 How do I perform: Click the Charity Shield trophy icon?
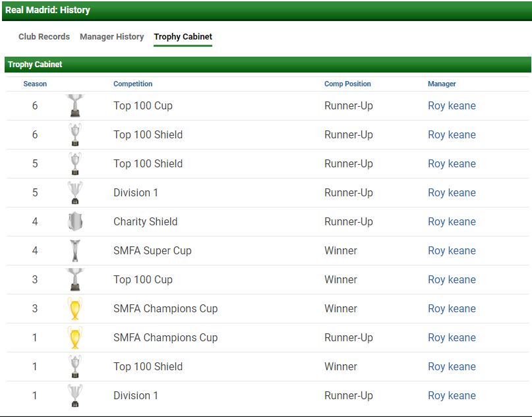tap(75, 221)
